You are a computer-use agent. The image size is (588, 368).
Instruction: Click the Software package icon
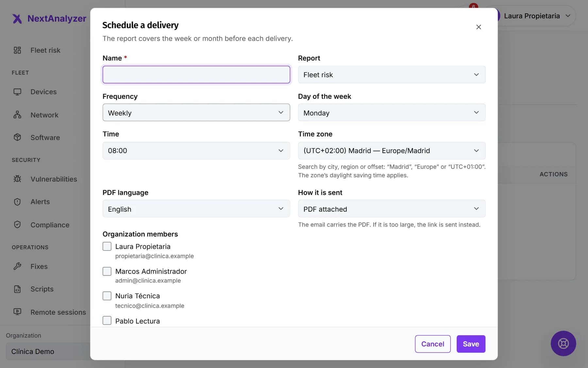pyautogui.click(x=17, y=137)
